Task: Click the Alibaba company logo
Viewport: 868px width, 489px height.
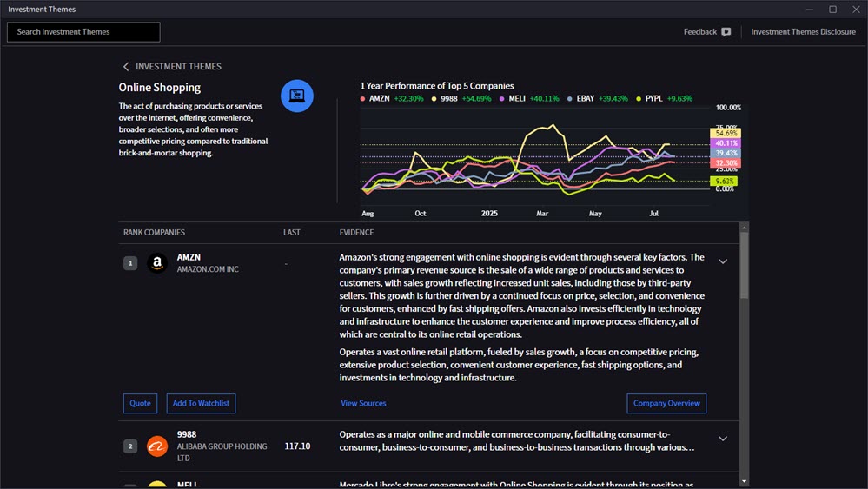Action: pyautogui.click(x=157, y=446)
